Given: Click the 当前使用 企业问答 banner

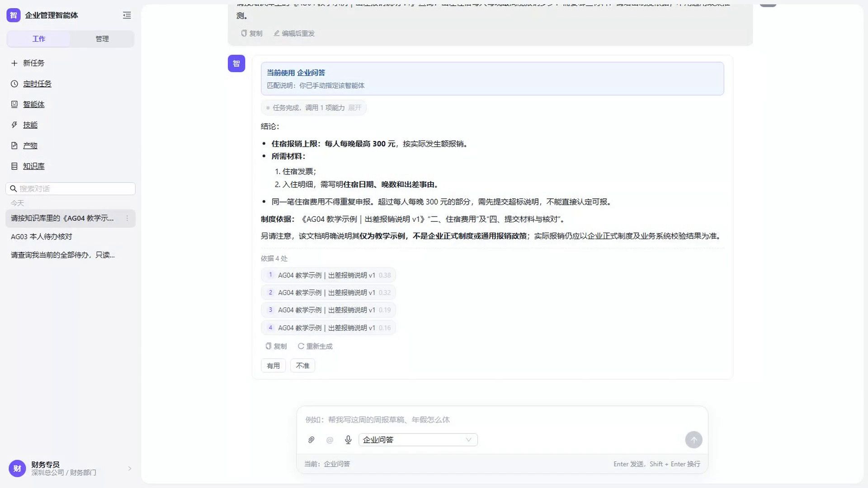Looking at the screenshot, I should click(x=492, y=79).
